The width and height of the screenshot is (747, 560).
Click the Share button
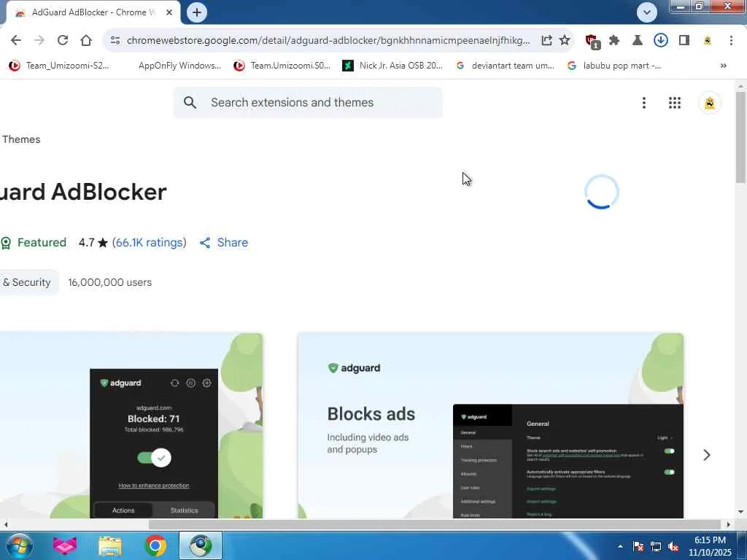pyautogui.click(x=224, y=243)
